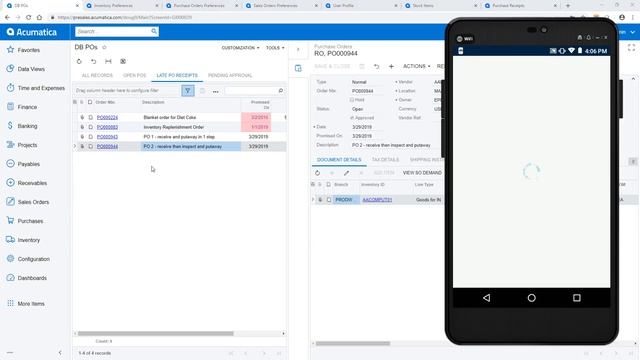Image resolution: width=640 pixels, height=360 pixels.
Task: Refresh document details grid
Action: (317, 173)
